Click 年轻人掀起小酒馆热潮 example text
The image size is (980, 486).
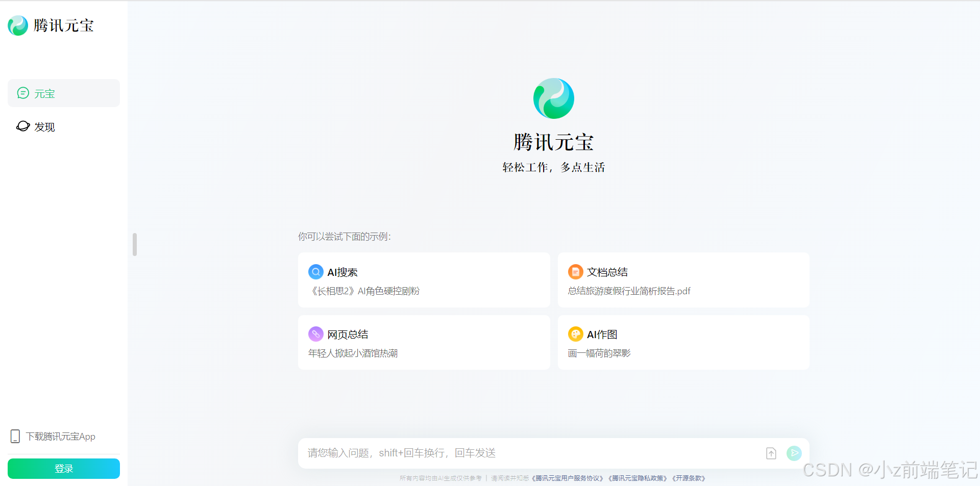coord(353,353)
